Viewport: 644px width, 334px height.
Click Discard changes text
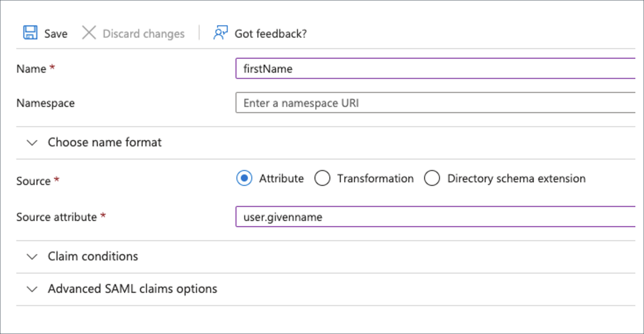tap(143, 34)
